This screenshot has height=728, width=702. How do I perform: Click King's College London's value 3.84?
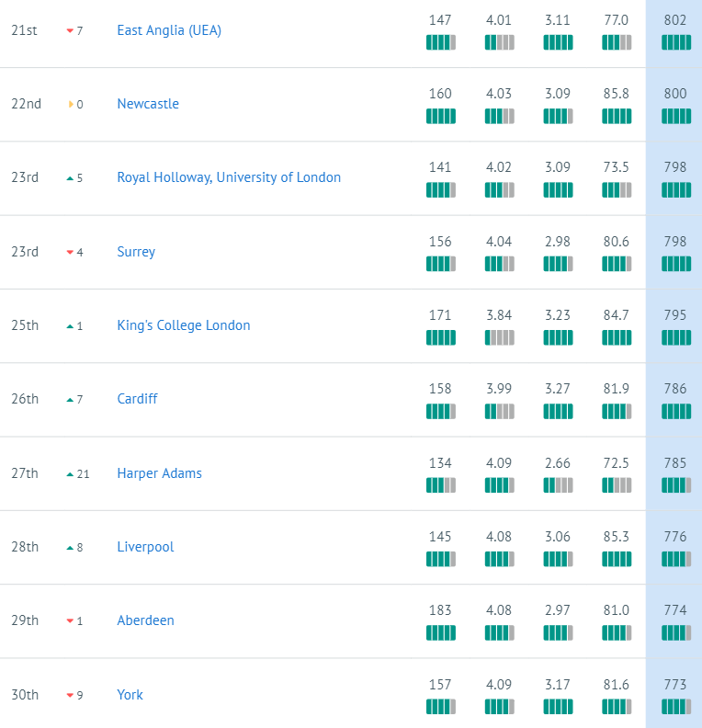499,314
